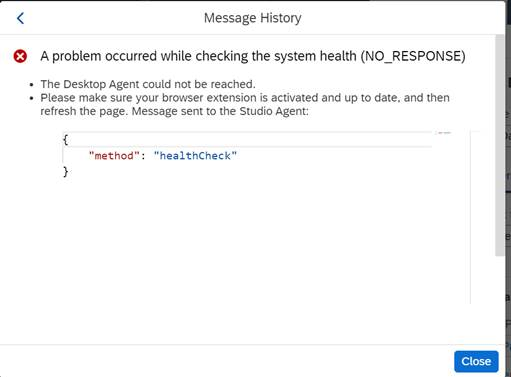Click 'The Desktop Agent could not be reached' line
The width and height of the screenshot is (511, 377).
pos(148,84)
